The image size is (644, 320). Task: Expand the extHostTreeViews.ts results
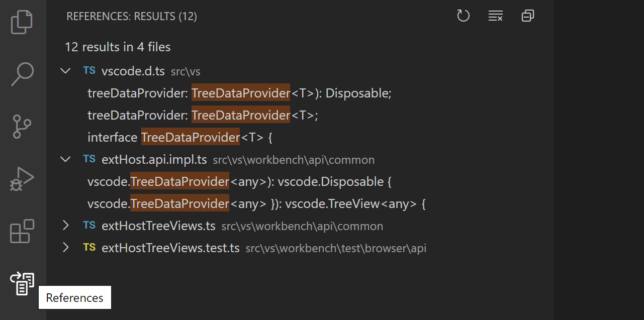(x=65, y=225)
